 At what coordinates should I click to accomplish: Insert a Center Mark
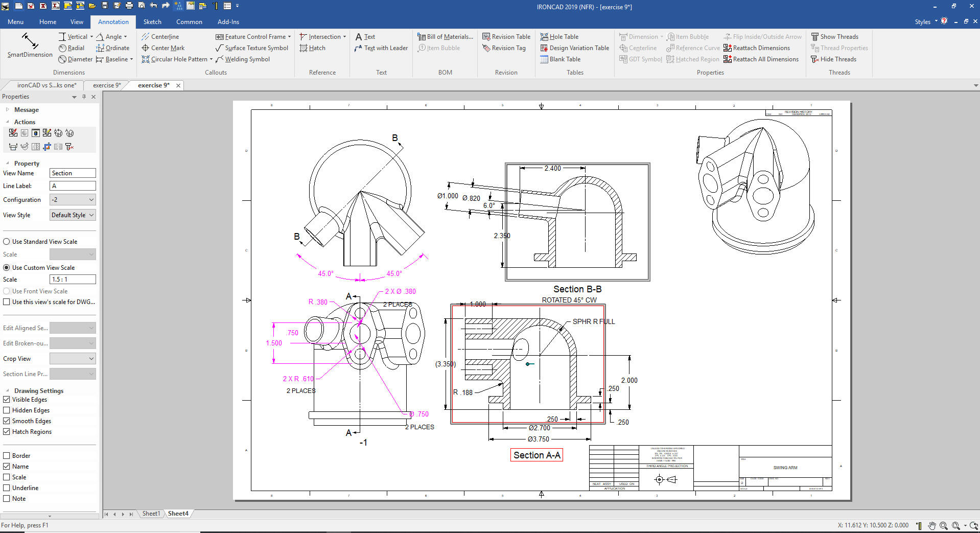tap(163, 48)
